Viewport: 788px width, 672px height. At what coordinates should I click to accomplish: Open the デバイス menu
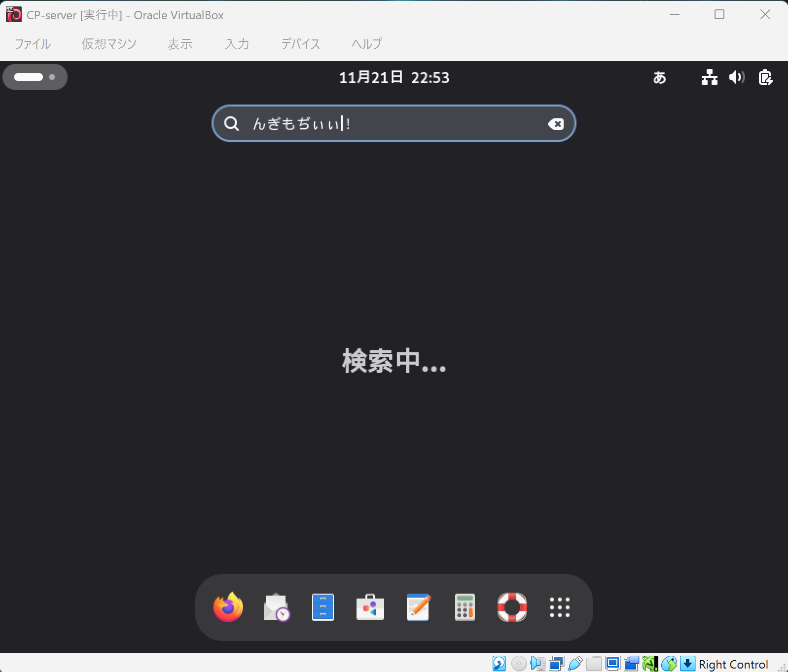pyautogui.click(x=301, y=44)
